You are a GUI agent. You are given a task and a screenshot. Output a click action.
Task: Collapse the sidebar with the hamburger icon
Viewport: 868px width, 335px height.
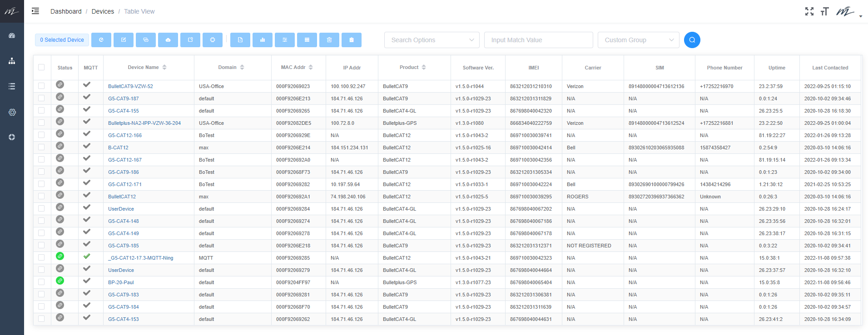coord(35,11)
